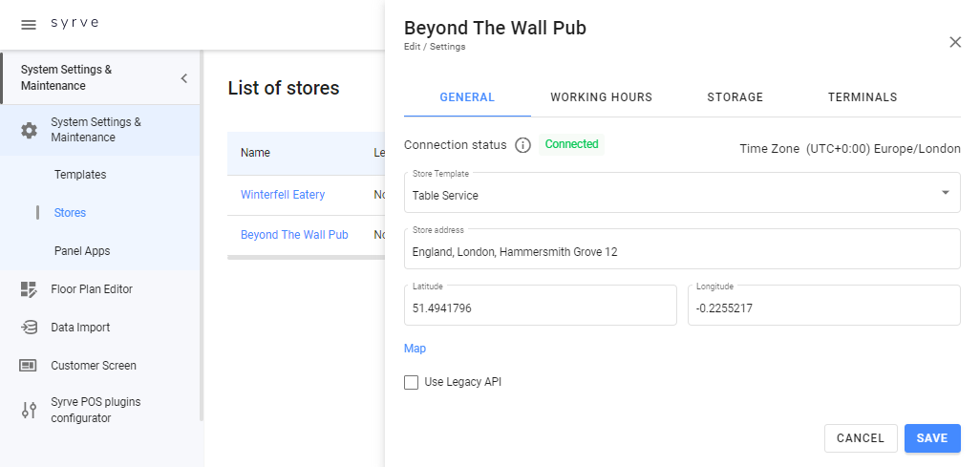Screen dimensions: 980x467
Task: Click the Customer Screen icon
Action: (29, 366)
